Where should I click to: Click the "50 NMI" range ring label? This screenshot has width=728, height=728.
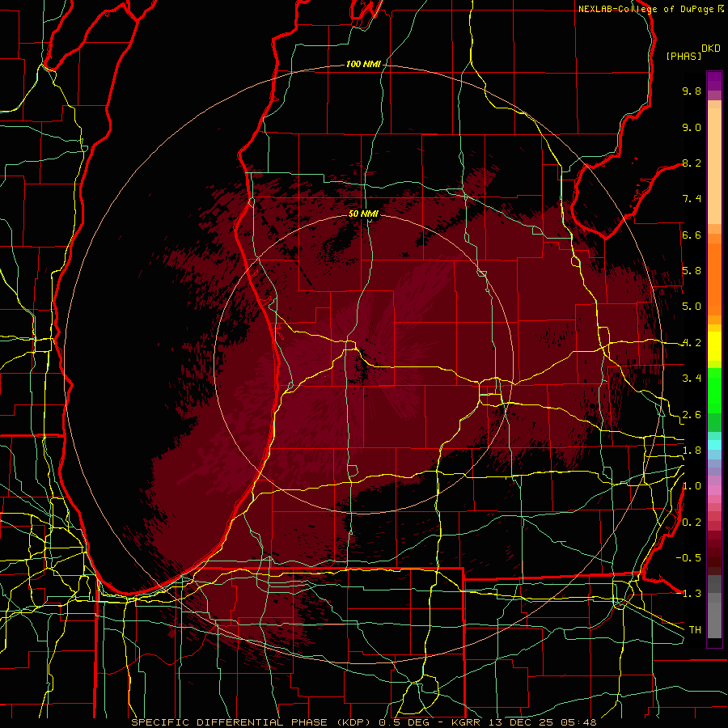tap(363, 214)
